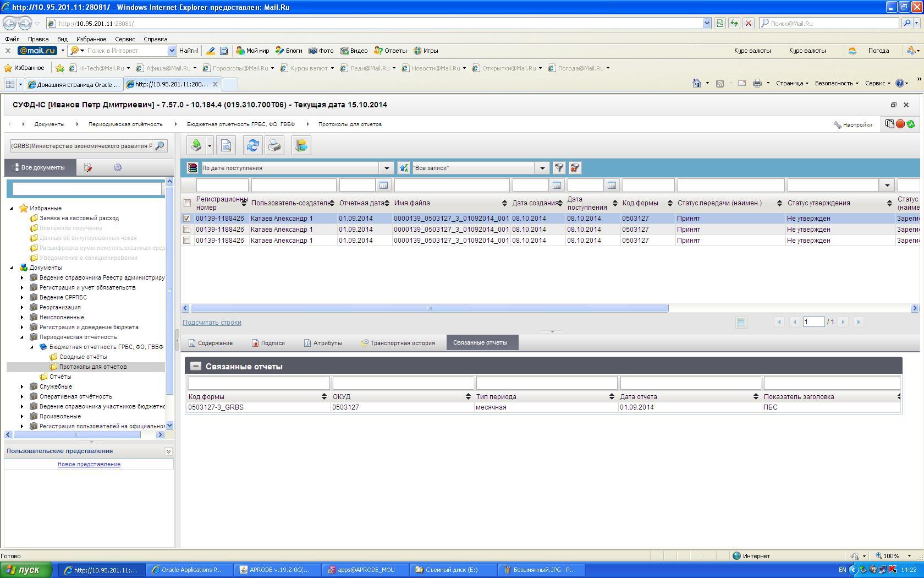The image size is (924, 578).
Task: Click the A-Z sort order icon
Action: coord(404,168)
